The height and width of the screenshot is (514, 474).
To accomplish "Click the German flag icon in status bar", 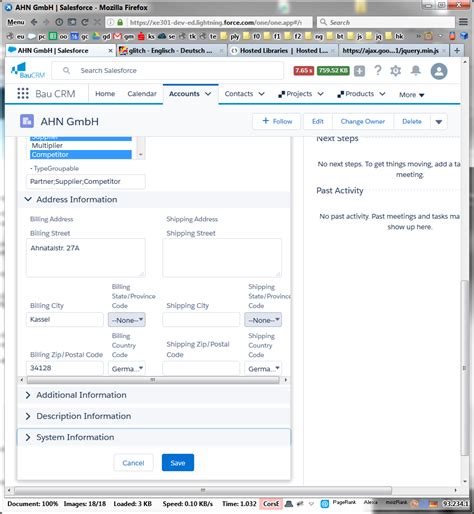I will (433, 504).
